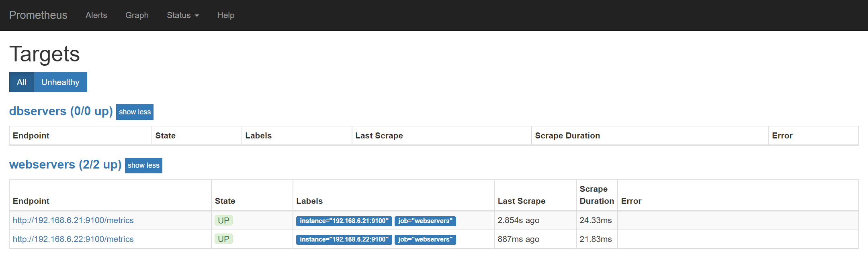Expand the Status dropdown menu
The image size is (868, 254).
pyautogui.click(x=183, y=15)
